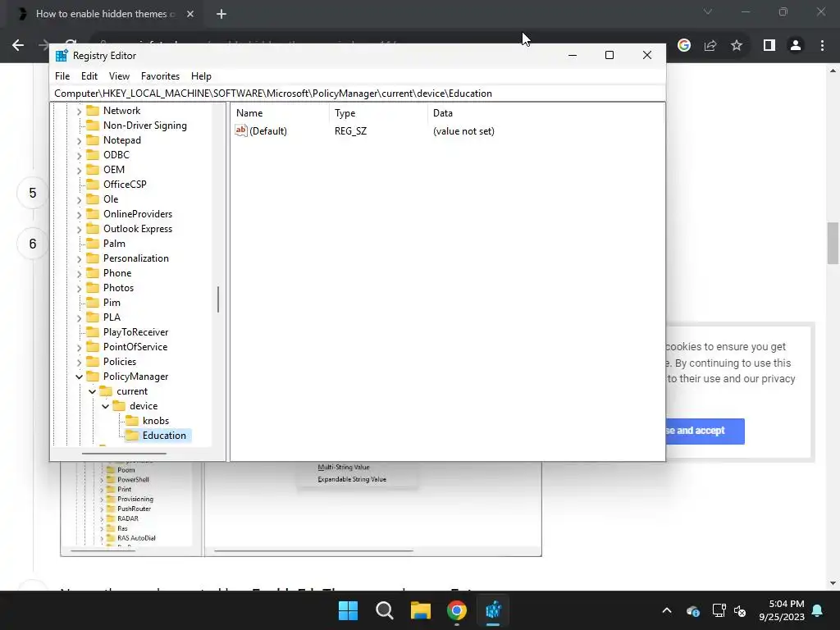The image size is (840, 630).
Task: Select the Network folder icon
Action: (x=94, y=111)
